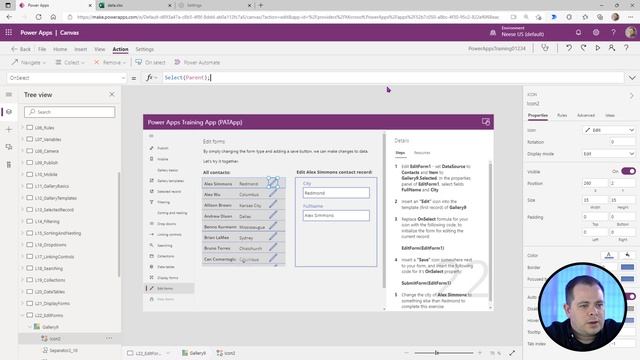Click the edit pencil on Alex Wu row
The width and height of the screenshot is (640, 360).
point(273,193)
